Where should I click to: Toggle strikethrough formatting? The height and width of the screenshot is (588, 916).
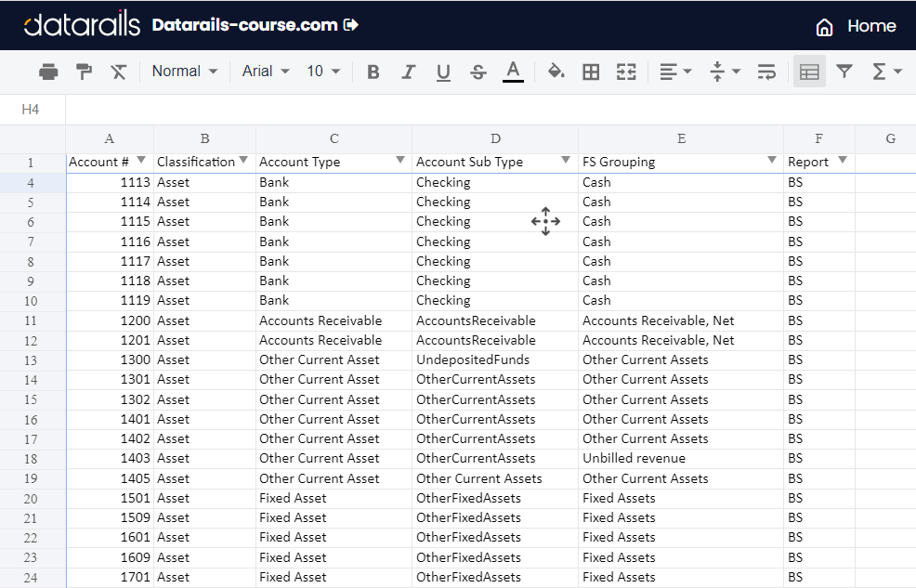tap(478, 72)
